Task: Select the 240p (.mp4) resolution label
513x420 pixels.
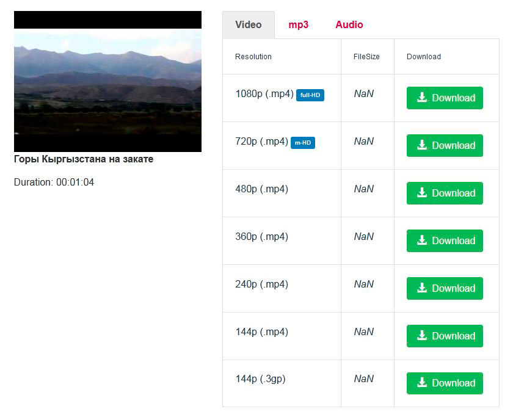Action: (x=262, y=284)
